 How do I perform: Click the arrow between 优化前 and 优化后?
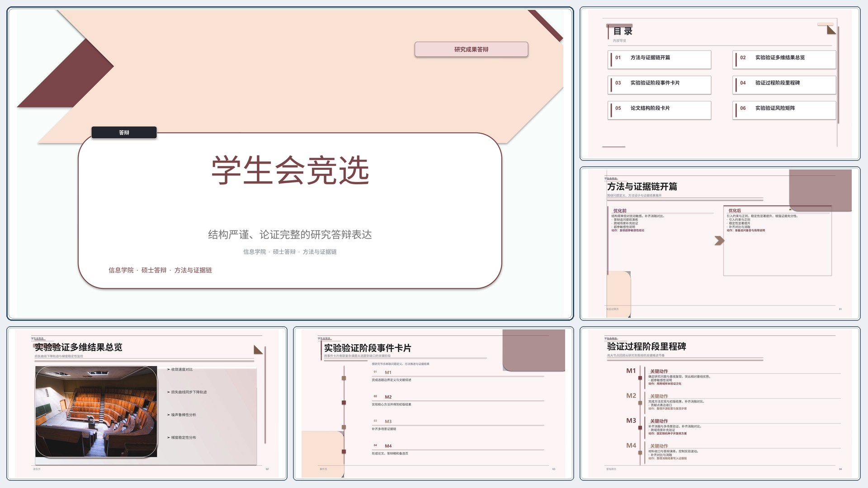[x=719, y=240]
